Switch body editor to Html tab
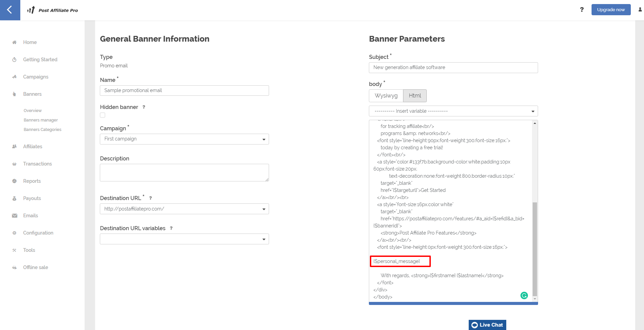The width and height of the screenshot is (644, 330). point(415,96)
